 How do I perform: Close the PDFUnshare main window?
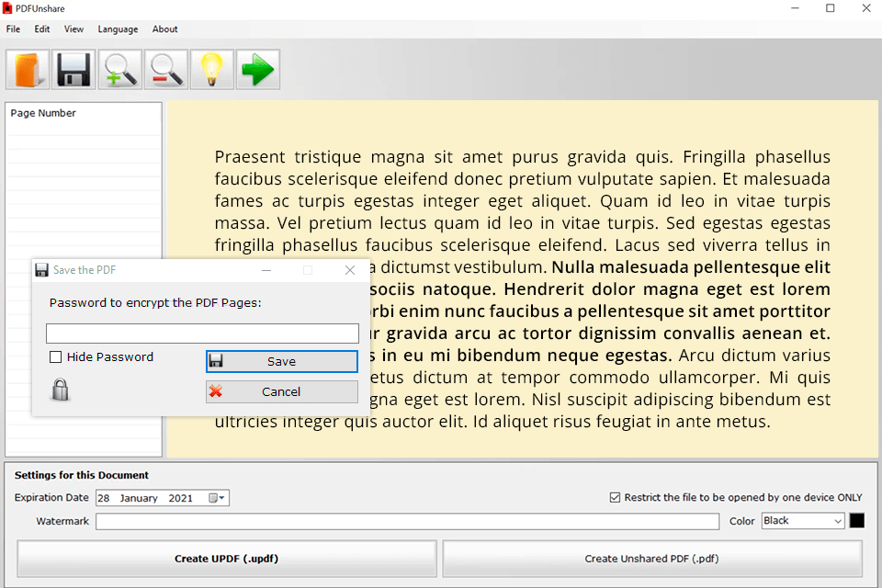pos(866,8)
